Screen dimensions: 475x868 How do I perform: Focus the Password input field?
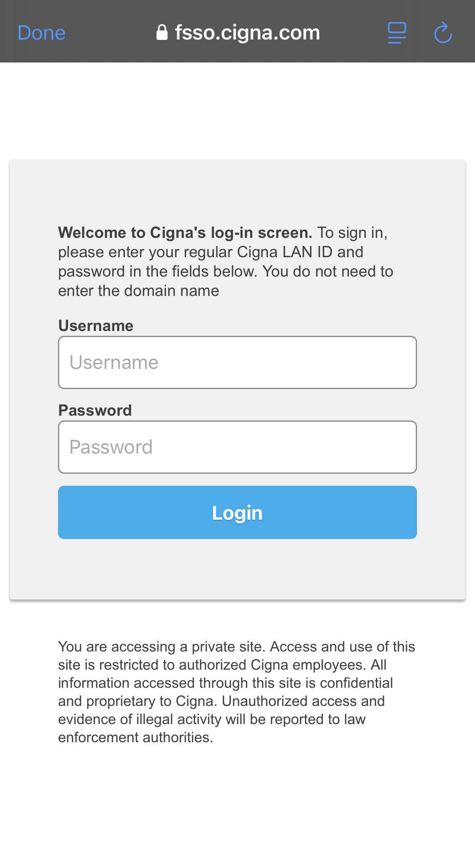click(x=237, y=447)
